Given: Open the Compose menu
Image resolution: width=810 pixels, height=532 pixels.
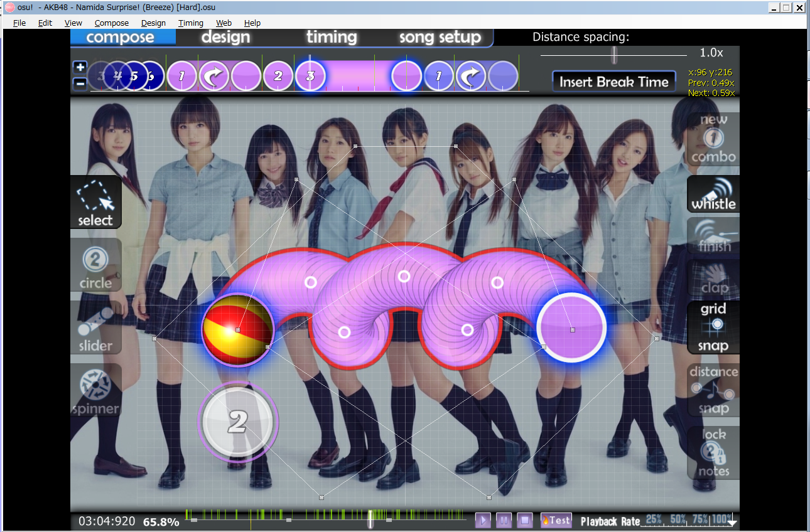Looking at the screenshot, I should (x=112, y=23).
